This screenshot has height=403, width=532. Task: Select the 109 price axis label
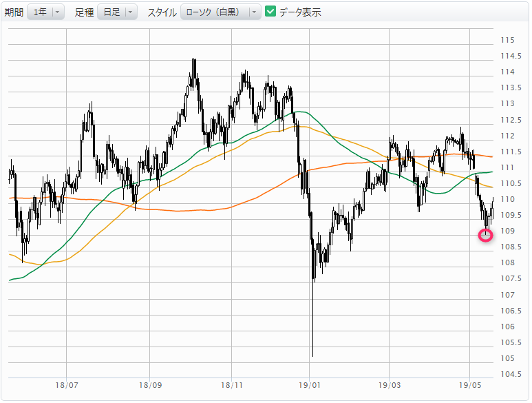pos(507,231)
